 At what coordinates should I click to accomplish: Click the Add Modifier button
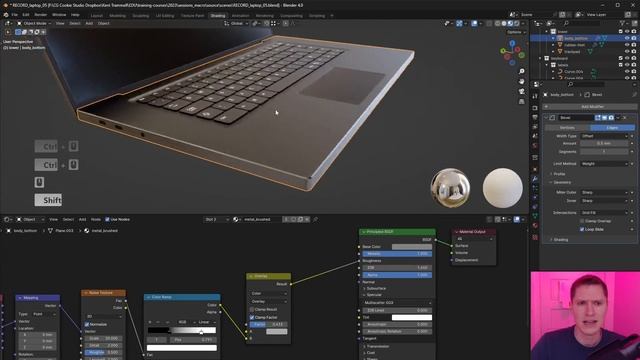pos(591,107)
